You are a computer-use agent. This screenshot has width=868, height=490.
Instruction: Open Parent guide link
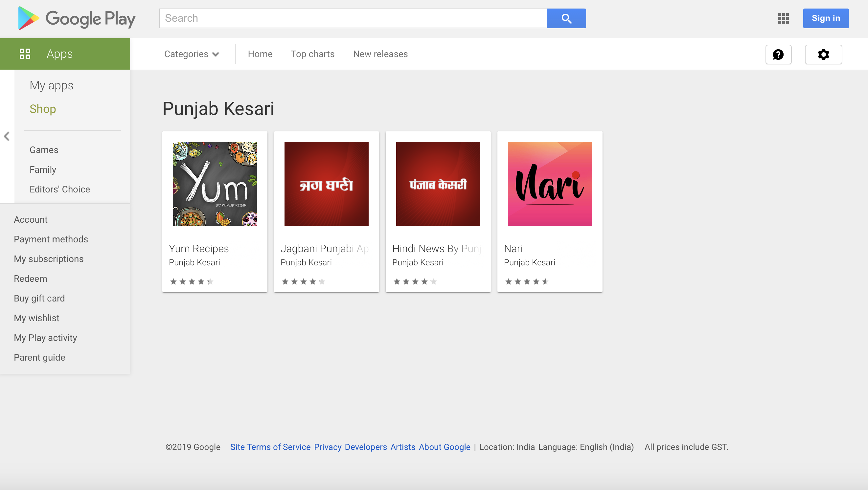click(39, 357)
